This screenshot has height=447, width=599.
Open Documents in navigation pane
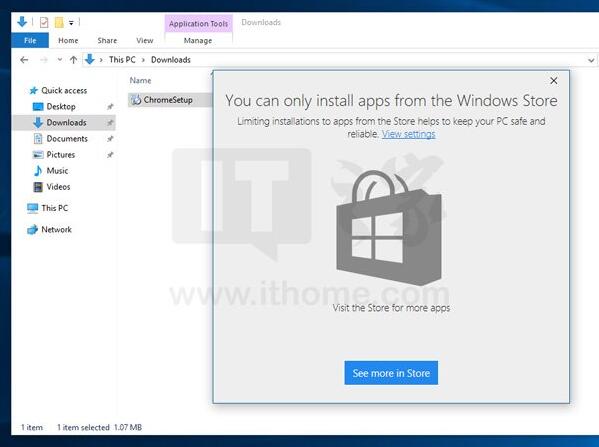(67, 139)
